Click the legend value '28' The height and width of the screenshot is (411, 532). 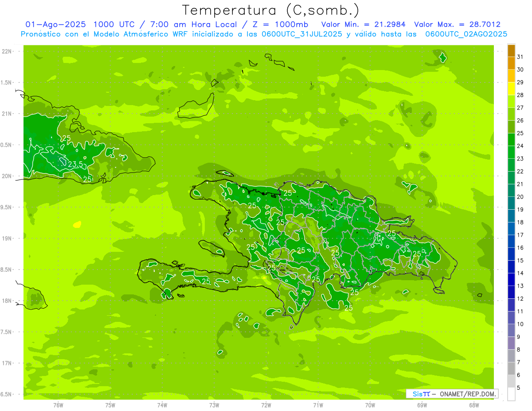tap(520, 95)
